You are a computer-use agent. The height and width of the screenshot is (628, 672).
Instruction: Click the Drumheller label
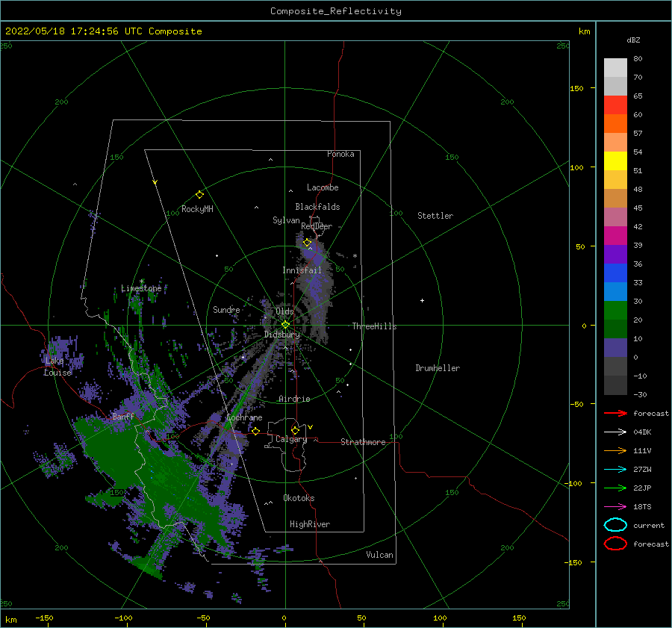tap(437, 368)
